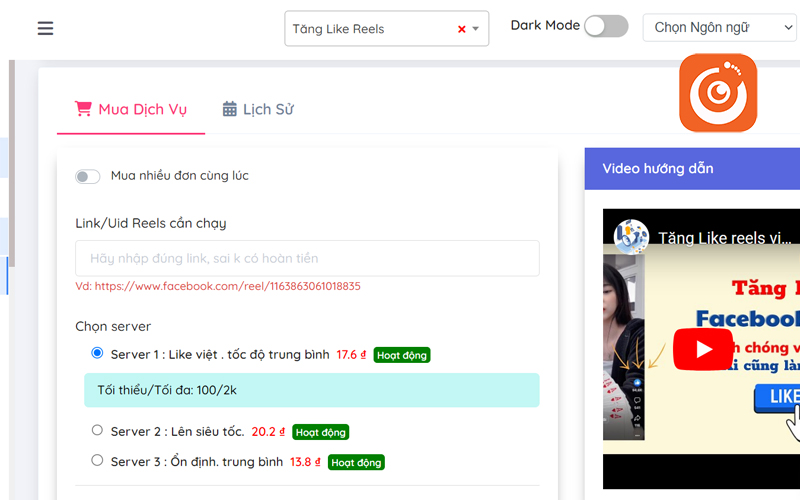The height and width of the screenshot is (500, 800).
Task: Click Hoạt động badge for Server 2
Action: [x=320, y=432]
